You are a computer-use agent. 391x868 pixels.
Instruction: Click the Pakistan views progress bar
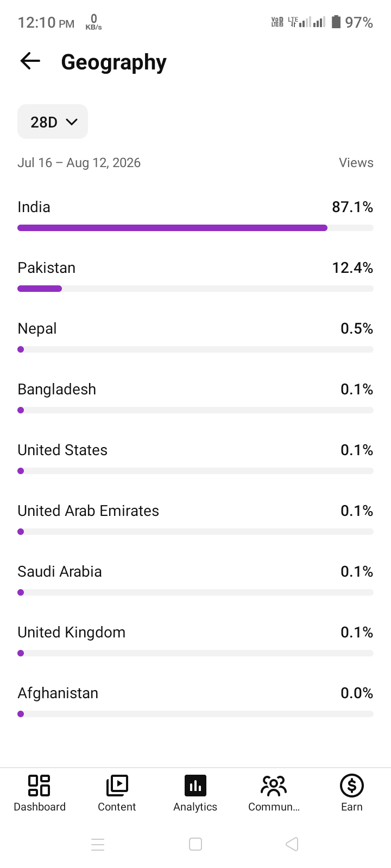pyautogui.click(x=195, y=289)
